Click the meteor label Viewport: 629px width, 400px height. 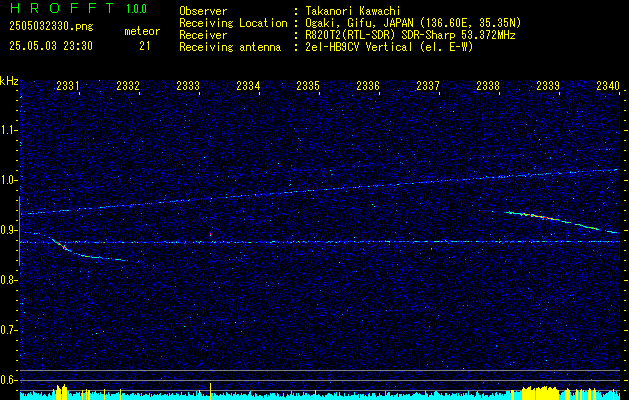tap(142, 31)
